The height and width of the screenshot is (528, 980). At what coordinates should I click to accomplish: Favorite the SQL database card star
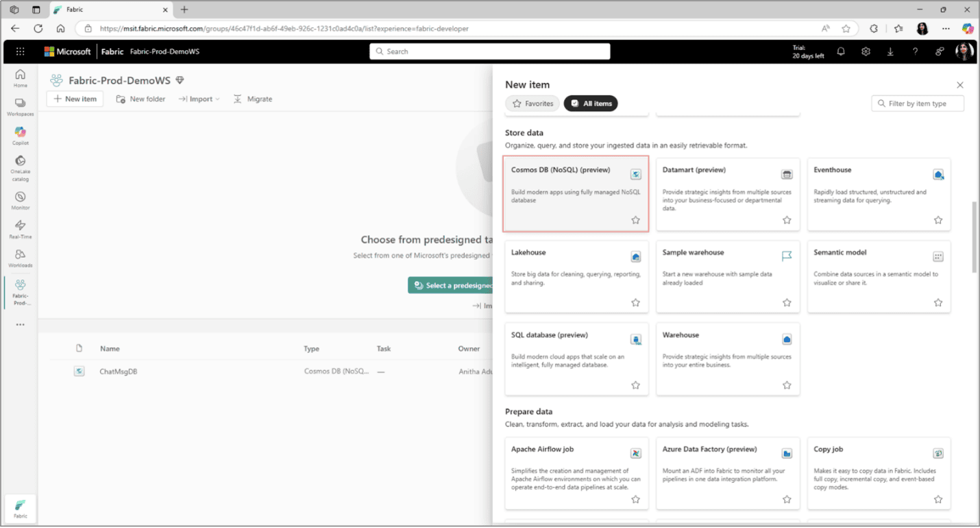[x=635, y=385]
